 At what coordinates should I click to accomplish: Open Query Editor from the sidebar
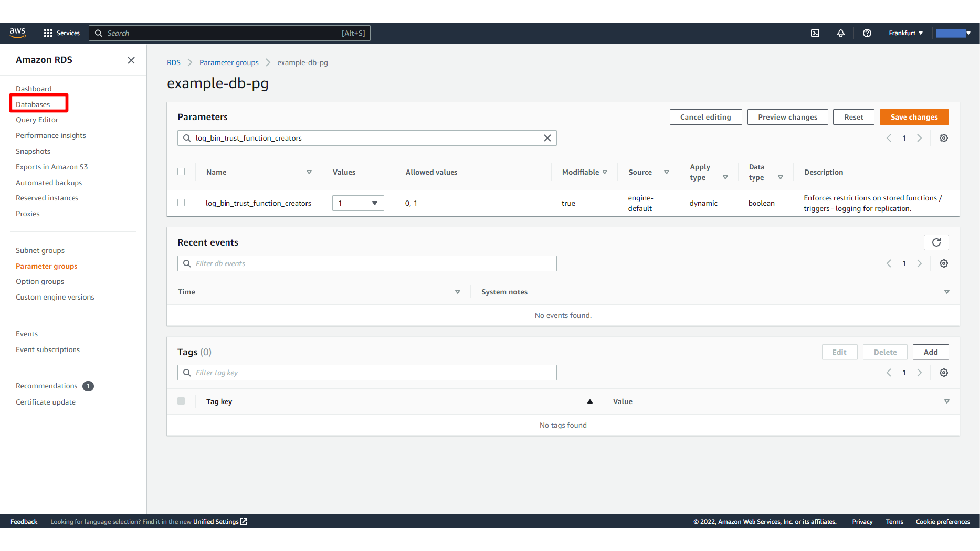pos(37,120)
